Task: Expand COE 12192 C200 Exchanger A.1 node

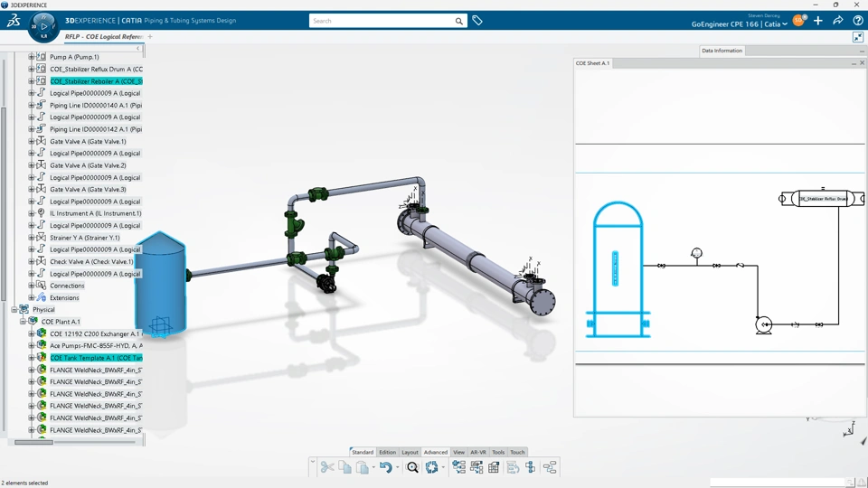Action: [32, 333]
